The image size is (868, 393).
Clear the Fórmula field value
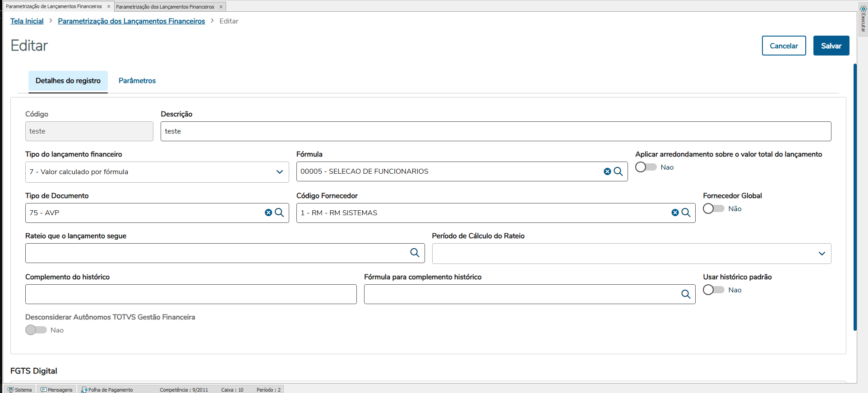click(x=607, y=171)
